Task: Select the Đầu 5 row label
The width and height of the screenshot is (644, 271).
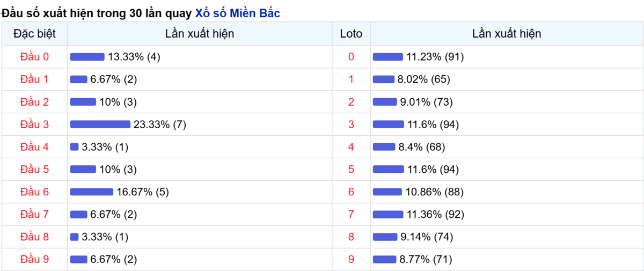Action: point(34,170)
